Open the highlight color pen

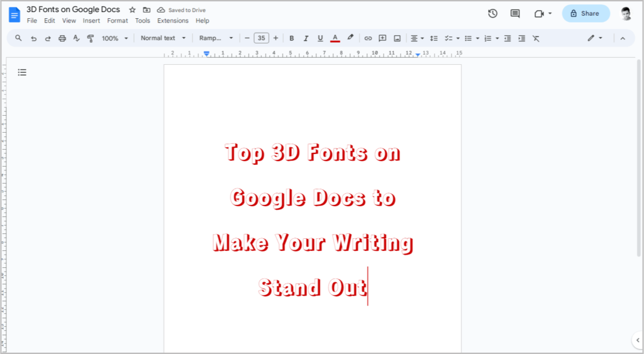coord(350,38)
